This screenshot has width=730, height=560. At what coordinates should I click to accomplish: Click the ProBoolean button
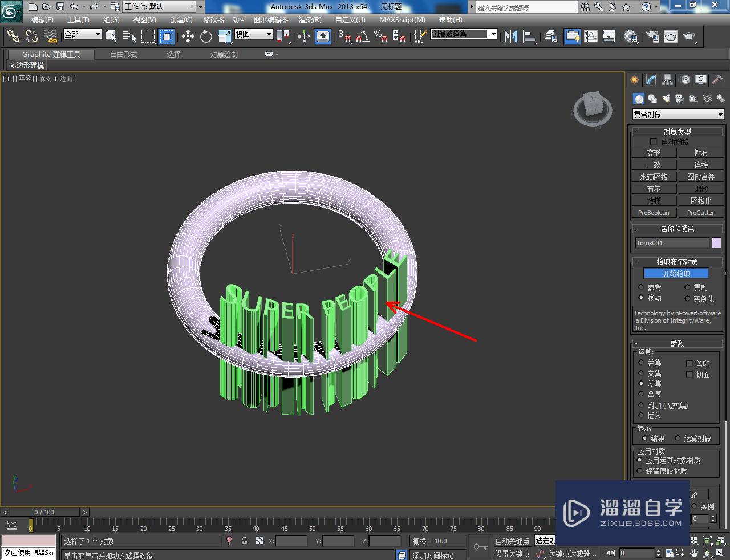point(654,213)
